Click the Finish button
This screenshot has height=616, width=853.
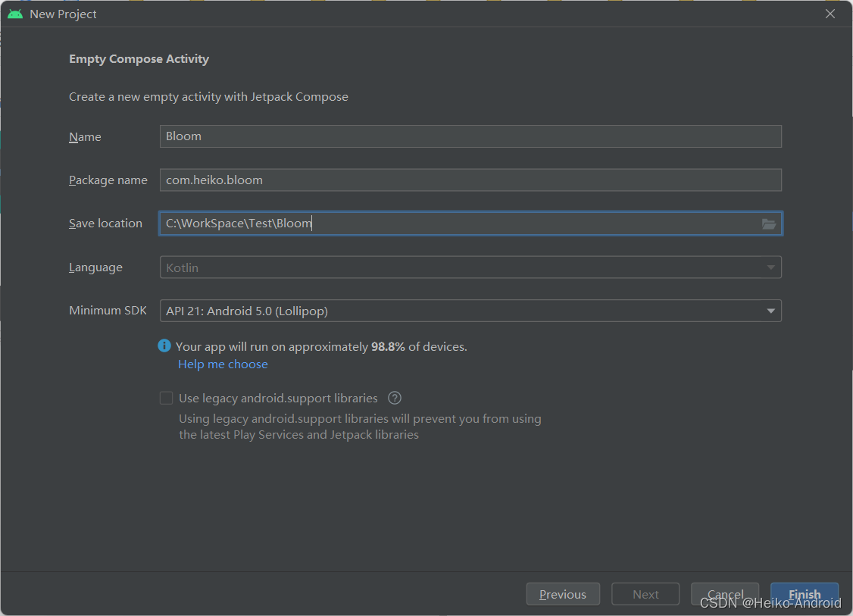805,594
